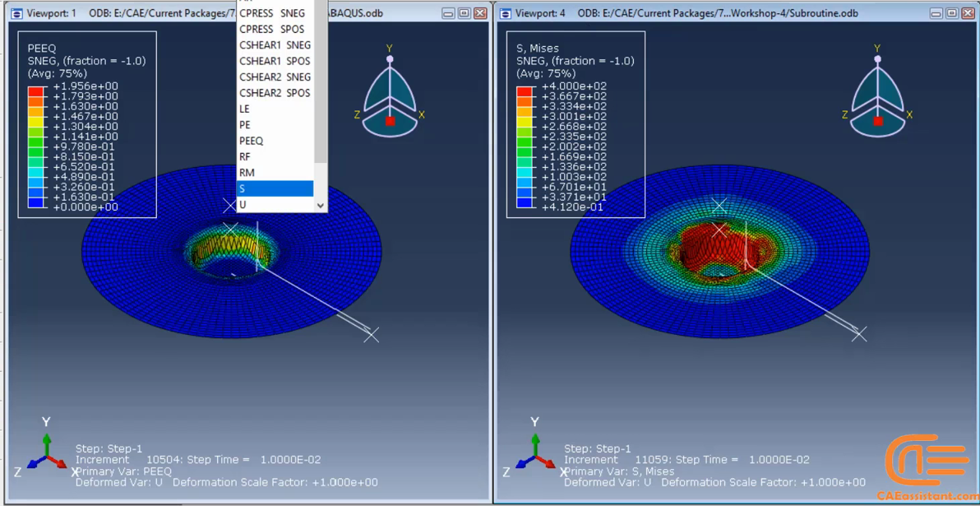Click the dark blue swatch beside +0.000e+00

click(37, 202)
